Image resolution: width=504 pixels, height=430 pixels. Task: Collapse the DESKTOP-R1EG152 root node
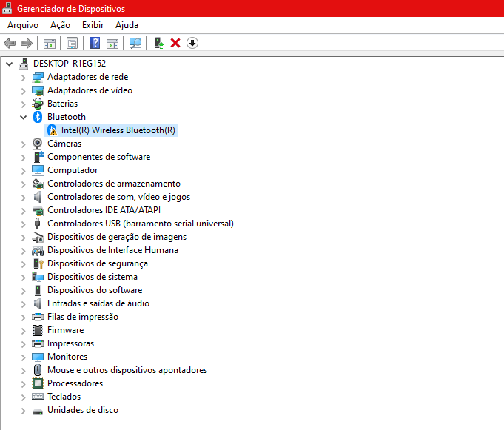(x=10, y=64)
